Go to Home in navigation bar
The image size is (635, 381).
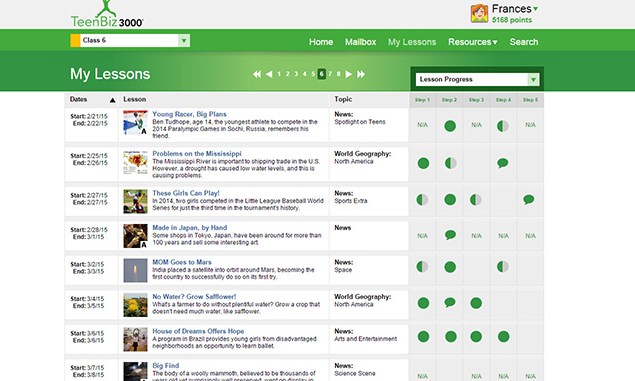click(x=321, y=42)
